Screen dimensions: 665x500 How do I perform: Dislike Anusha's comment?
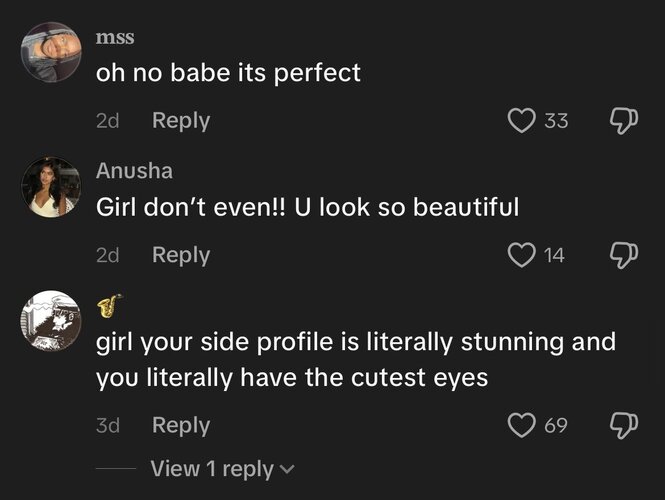click(x=623, y=255)
